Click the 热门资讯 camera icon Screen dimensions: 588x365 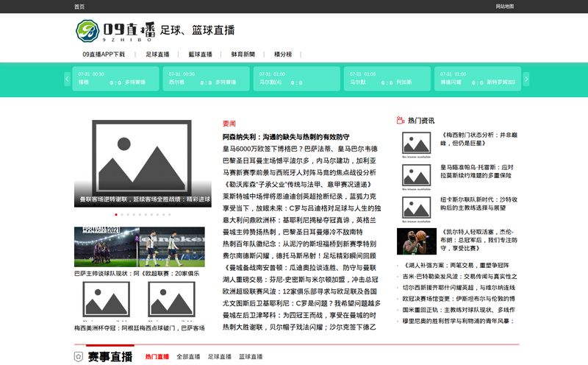[400, 120]
